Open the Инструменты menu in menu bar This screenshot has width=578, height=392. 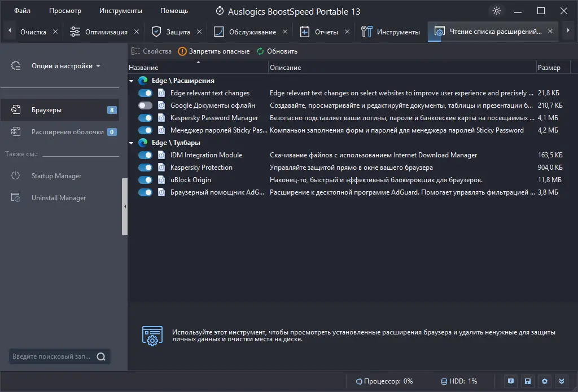(x=121, y=11)
